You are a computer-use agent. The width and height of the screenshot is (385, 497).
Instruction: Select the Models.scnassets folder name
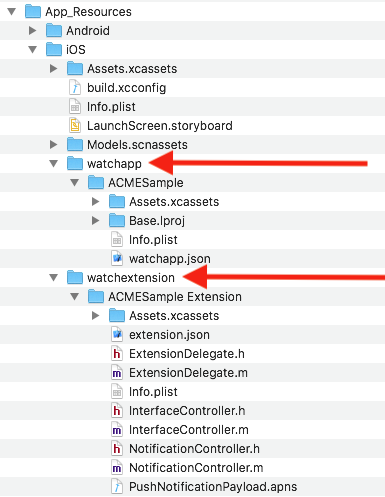coord(137,145)
